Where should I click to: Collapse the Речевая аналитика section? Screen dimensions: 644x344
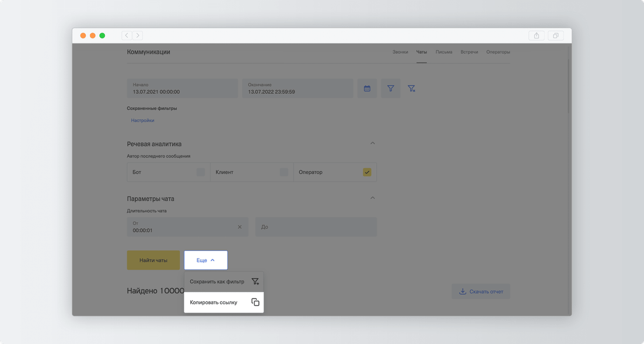coord(373,143)
